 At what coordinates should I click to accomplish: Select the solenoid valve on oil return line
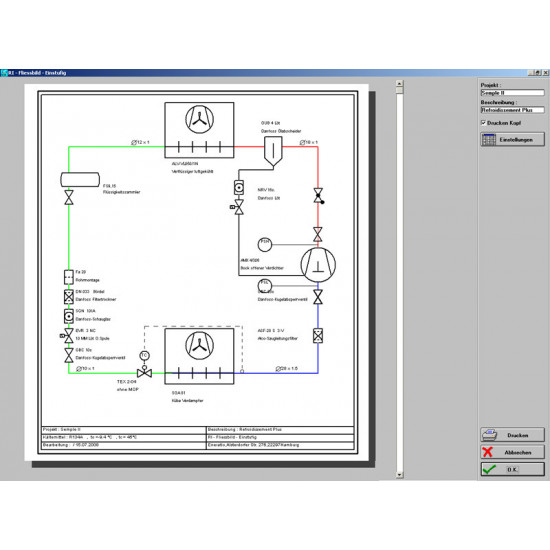coord(237,207)
